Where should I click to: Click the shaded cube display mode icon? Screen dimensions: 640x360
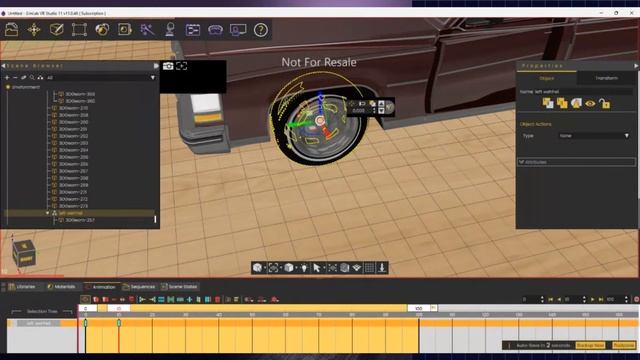[289, 268]
